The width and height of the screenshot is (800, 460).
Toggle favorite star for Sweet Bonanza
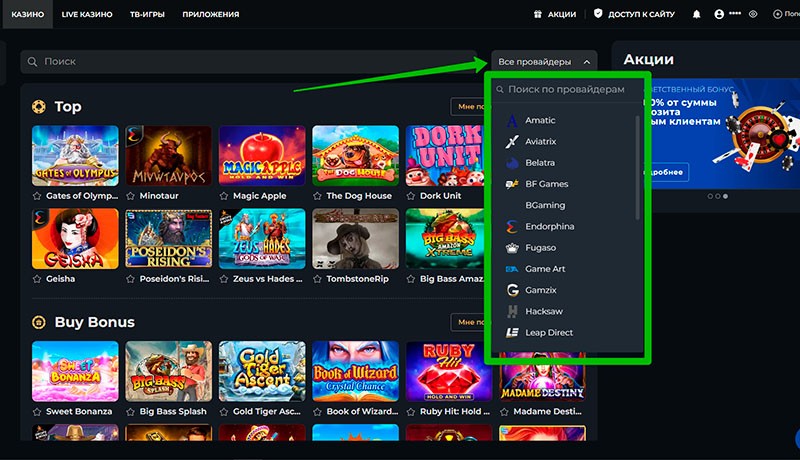pos(37,411)
